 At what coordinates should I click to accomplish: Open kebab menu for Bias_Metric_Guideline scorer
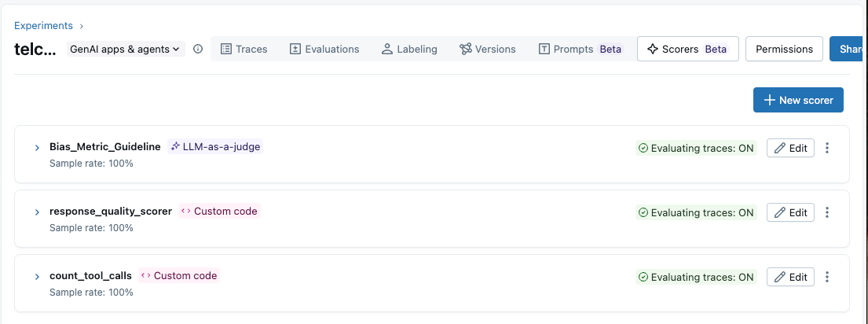point(827,148)
